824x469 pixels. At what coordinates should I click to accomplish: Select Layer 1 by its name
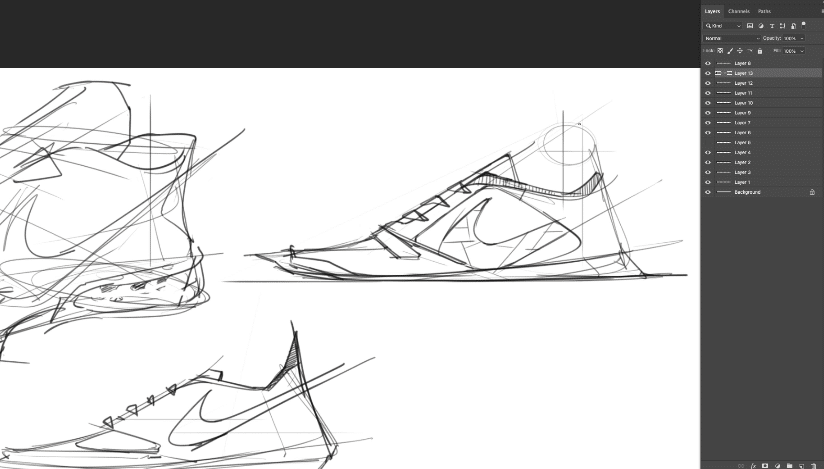click(743, 182)
